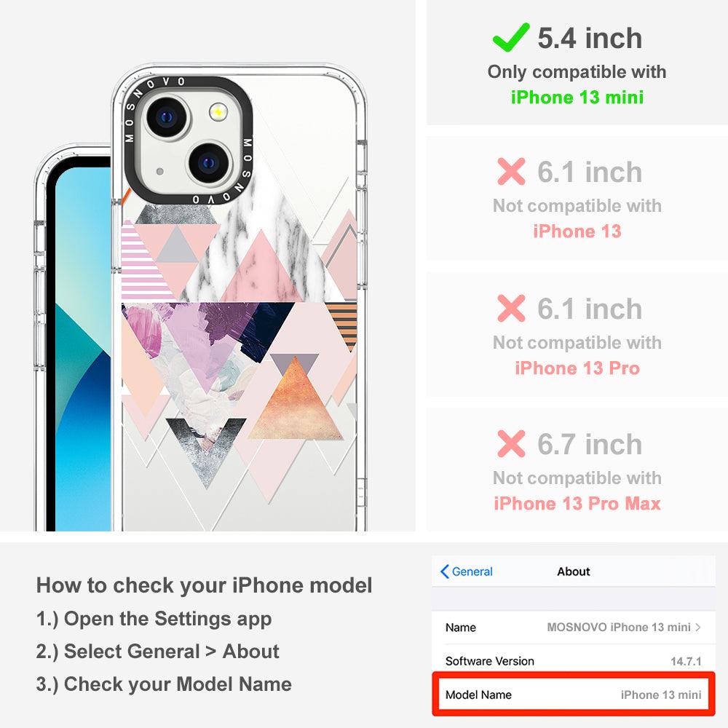Tap the blue back chevron next to General
Screen dimensions: 728x728
click(444, 571)
